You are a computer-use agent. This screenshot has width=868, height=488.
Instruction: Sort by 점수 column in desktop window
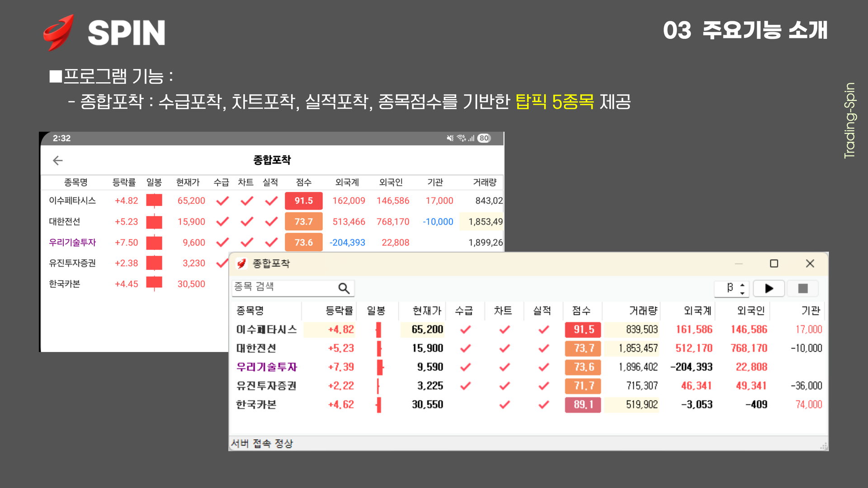(581, 310)
